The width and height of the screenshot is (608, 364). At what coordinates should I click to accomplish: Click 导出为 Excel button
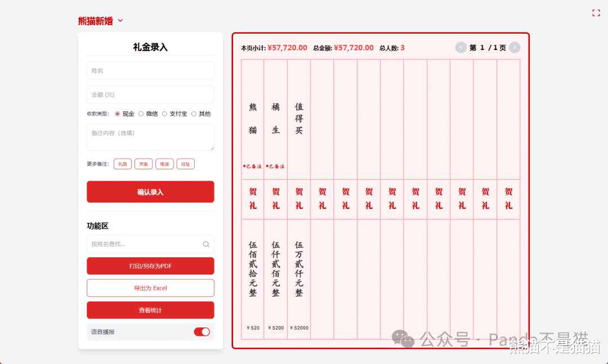point(150,288)
